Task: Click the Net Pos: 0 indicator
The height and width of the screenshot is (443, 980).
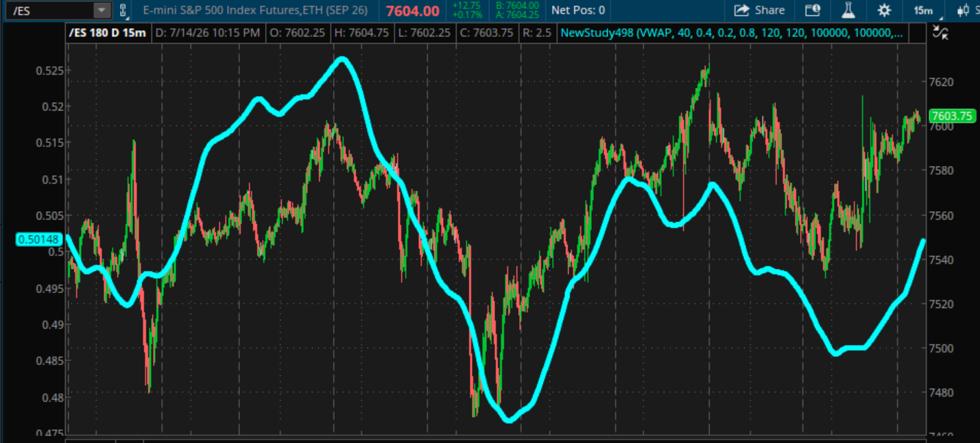Action: point(578,10)
